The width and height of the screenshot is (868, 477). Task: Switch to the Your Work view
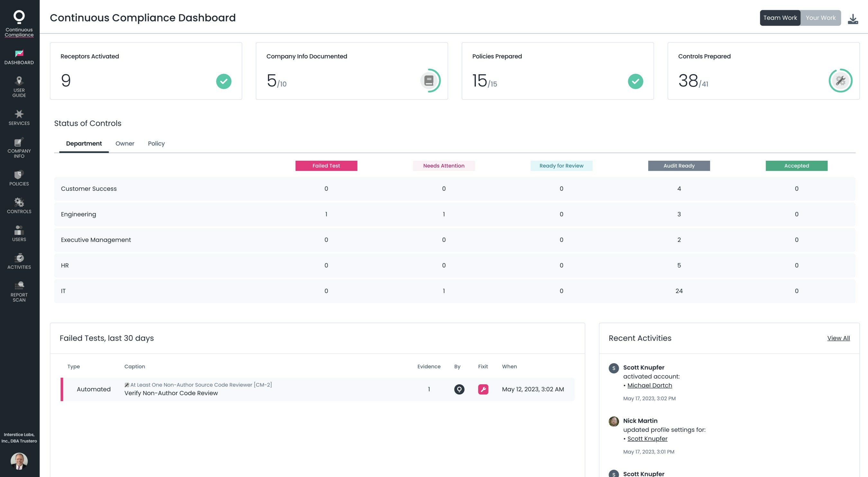tap(820, 18)
